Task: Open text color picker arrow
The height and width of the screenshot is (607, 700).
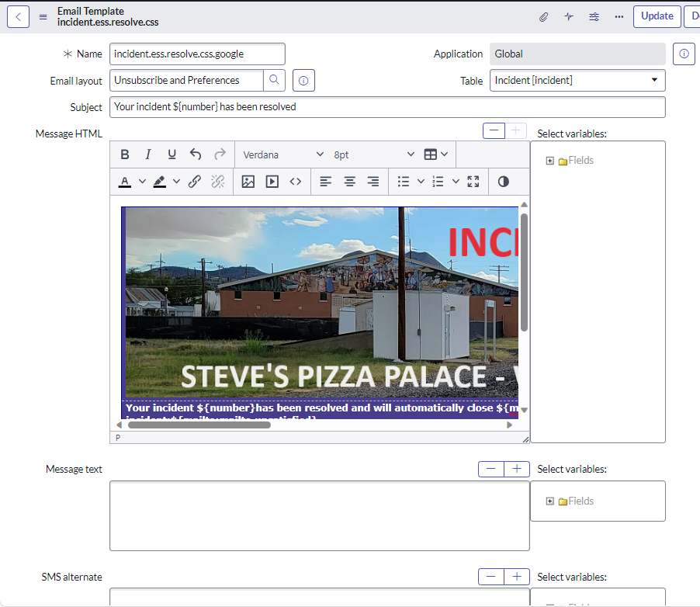Action: 142,182
